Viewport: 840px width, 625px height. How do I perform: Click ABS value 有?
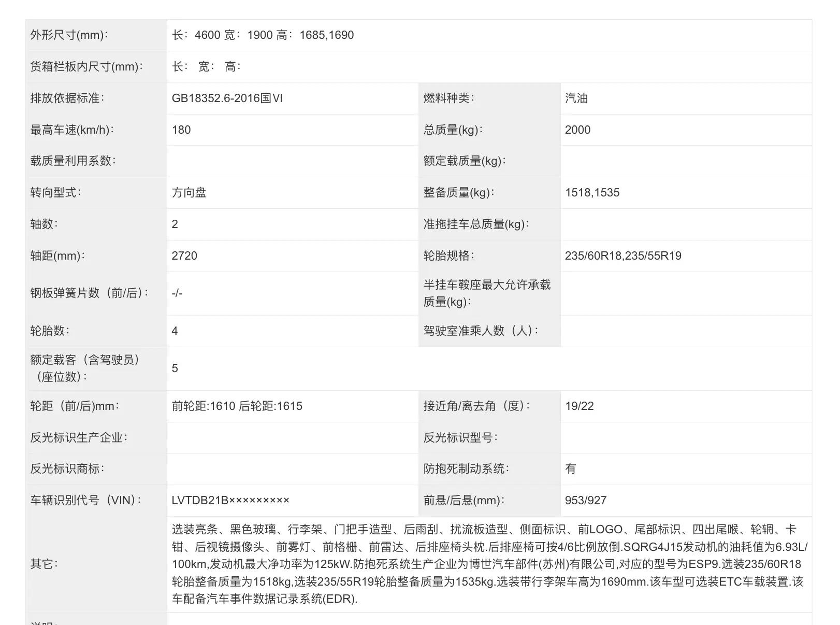[x=571, y=469]
